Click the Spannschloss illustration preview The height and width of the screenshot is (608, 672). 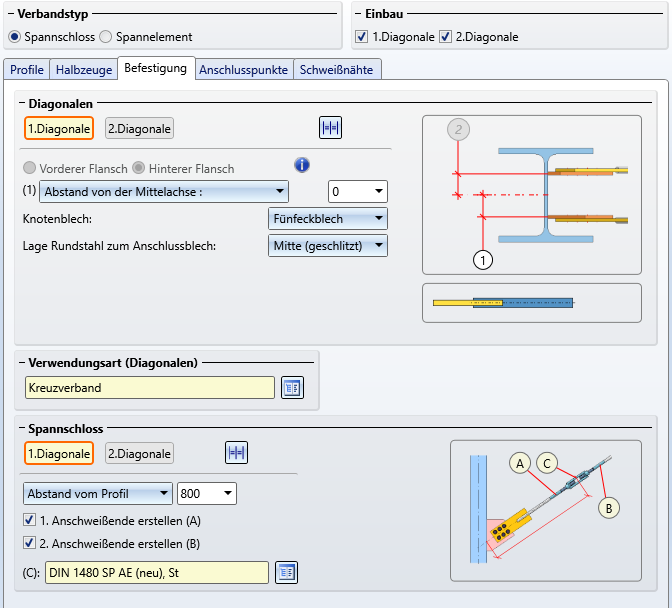coord(546,510)
